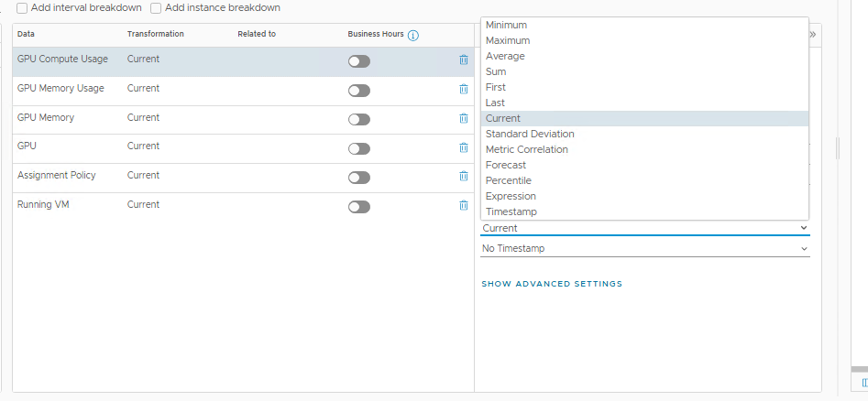Viewport: 868px width, 401px height.
Task: Enable Add interval breakdown checkbox
Action: coord(22,8)
